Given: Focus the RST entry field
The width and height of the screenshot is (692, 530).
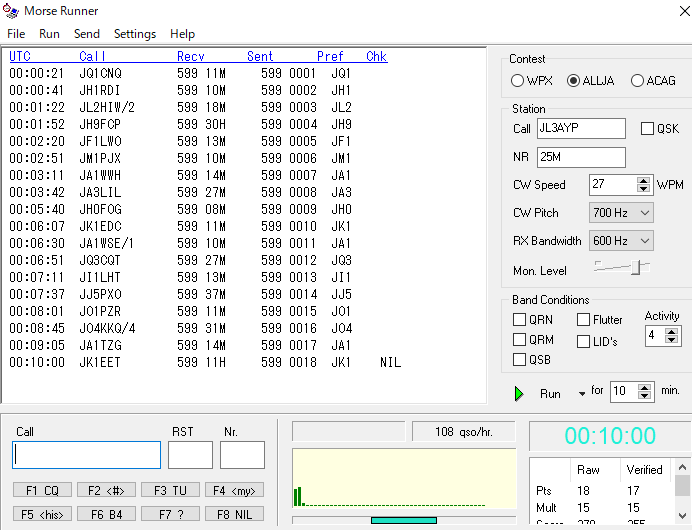Looking at the screenshot, I should (x=190, y=455).
